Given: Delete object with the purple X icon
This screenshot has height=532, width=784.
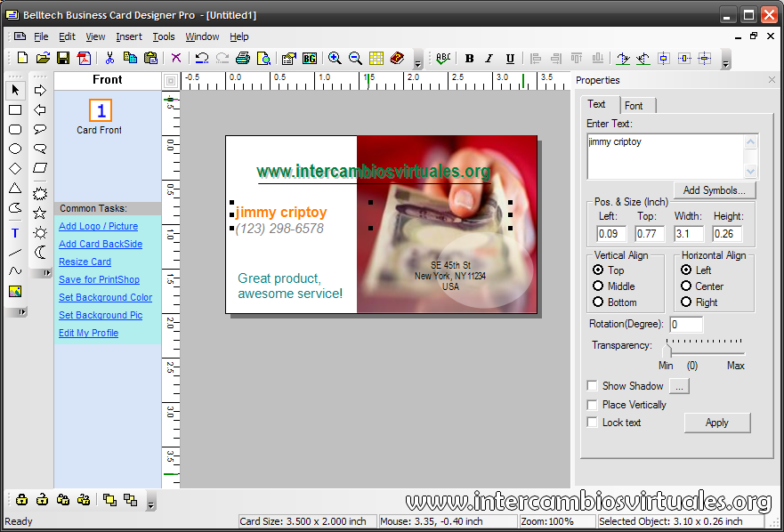Looking at the screenshot, I should click(x=176, y=58).
